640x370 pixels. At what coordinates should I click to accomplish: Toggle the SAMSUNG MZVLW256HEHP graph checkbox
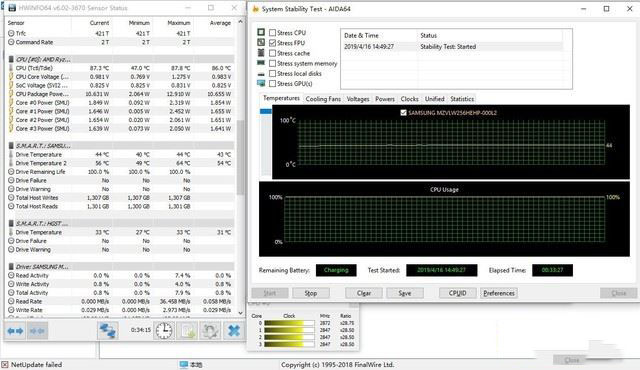coord(403,113)
